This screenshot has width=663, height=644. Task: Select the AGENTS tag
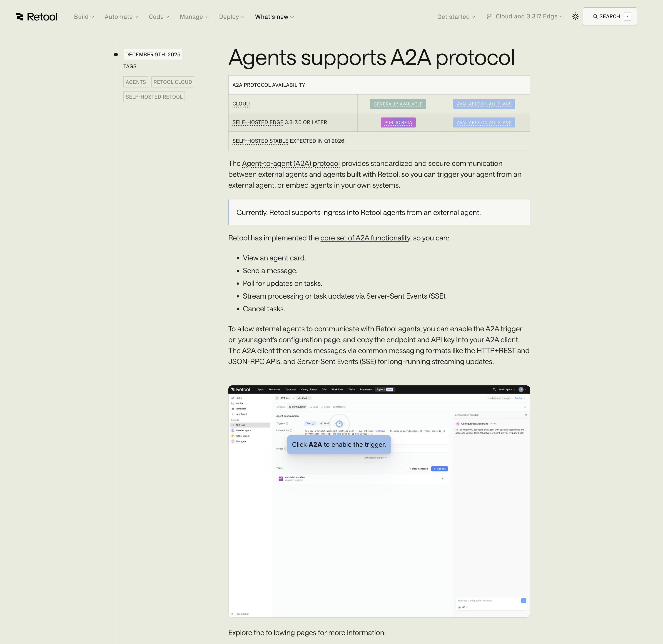pyautogui.click(x=136, y=82)
